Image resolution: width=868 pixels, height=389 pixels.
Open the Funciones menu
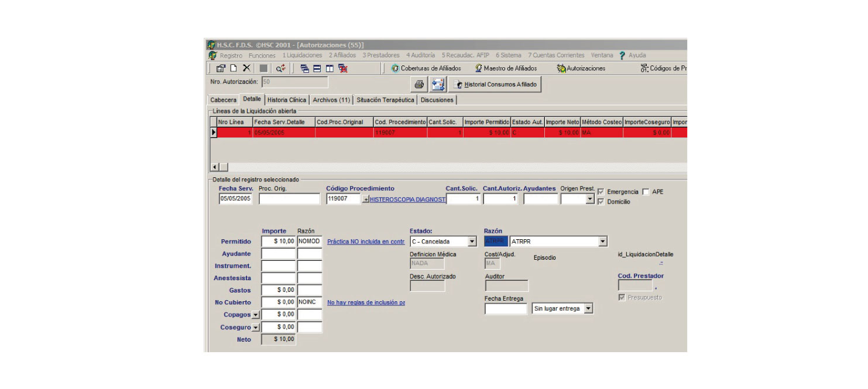262,56
